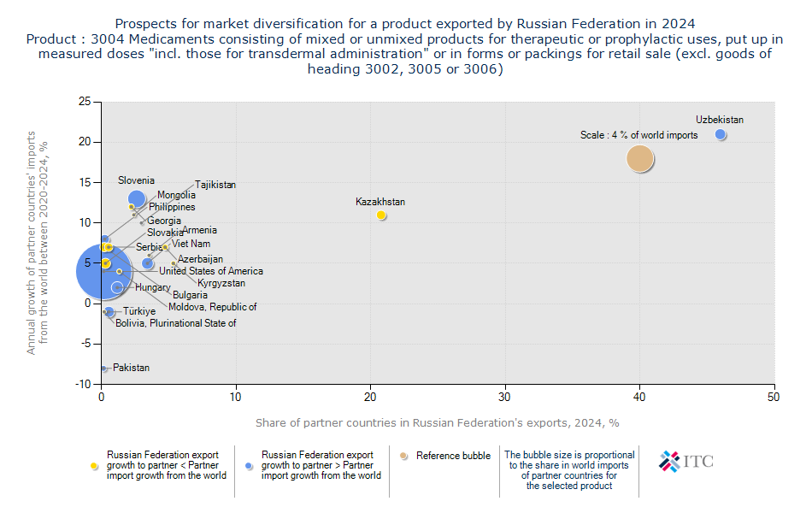Click the Moldova, Republic of label
The image size is (812, 513).
[212, 307]
